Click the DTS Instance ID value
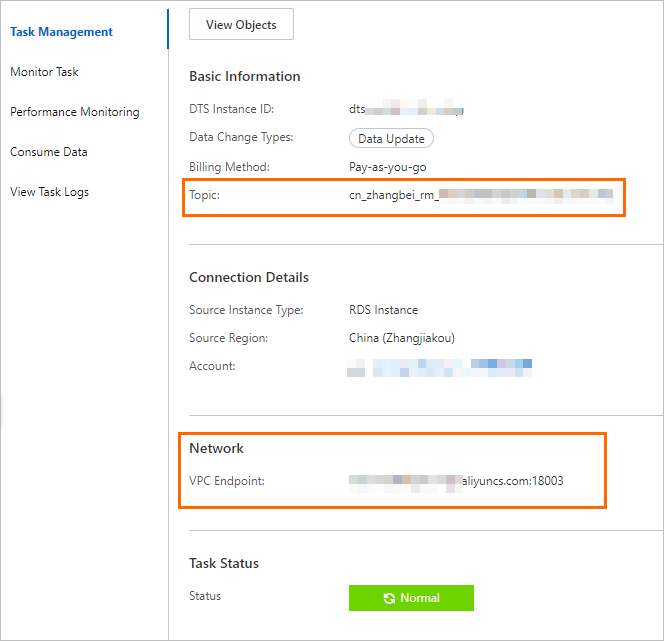 (406, 109)
